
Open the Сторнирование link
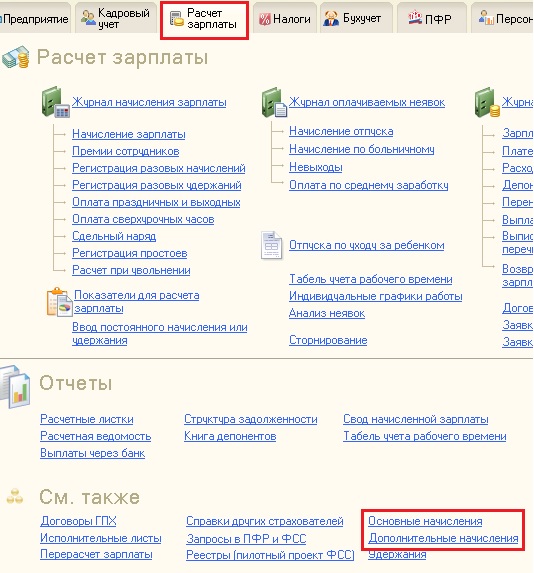tap(328, 340)
